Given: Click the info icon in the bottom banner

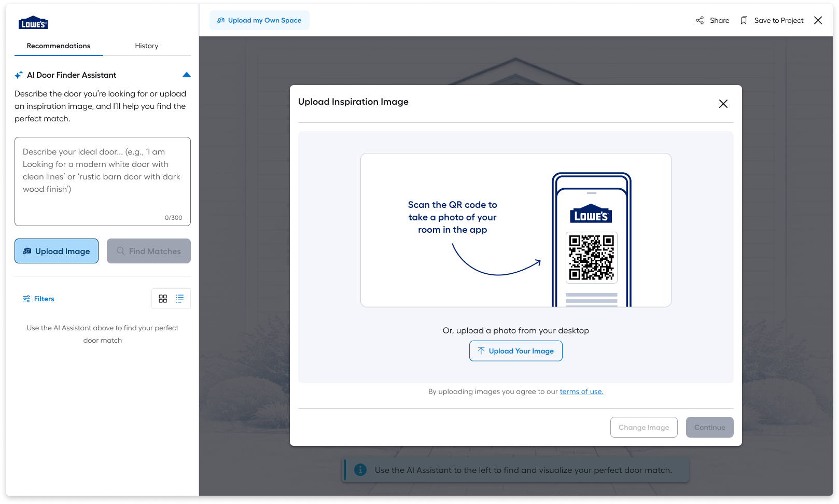Looking at the screenshot, I should click(360, 470).
